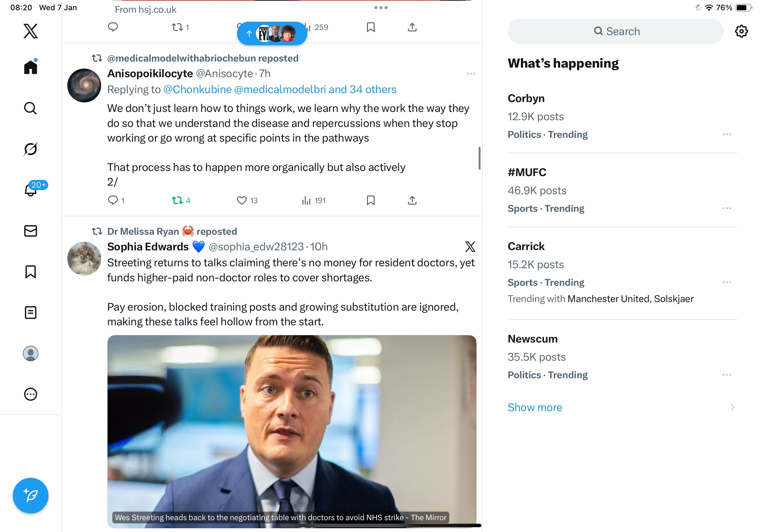Open Grok from the left sidebar
Screen dimensions: 762x532
(x=31, y=149)
